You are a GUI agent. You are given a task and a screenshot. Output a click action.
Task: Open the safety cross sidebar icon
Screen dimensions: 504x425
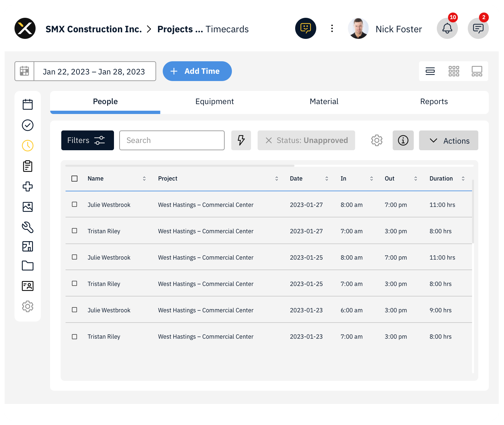click(28, 186)
